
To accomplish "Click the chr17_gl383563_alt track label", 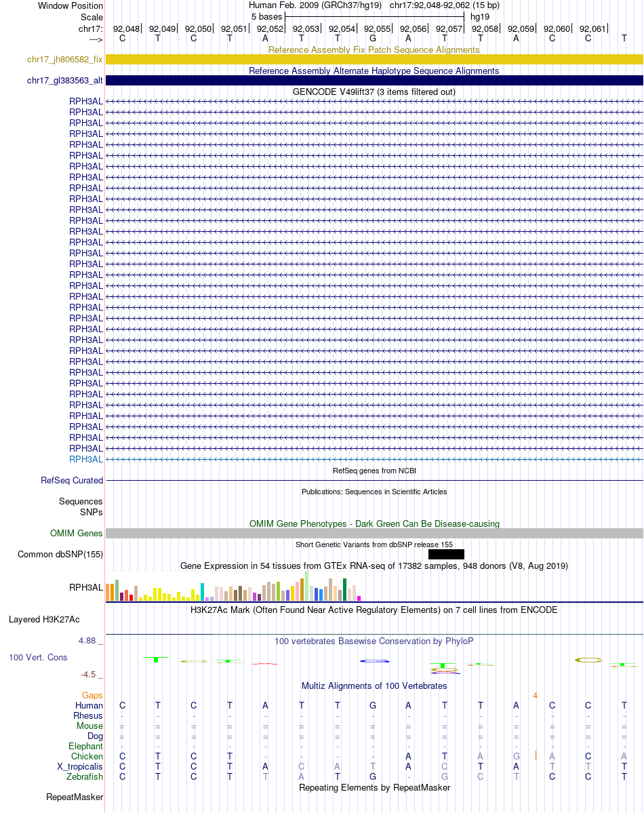I will point(65,81).
